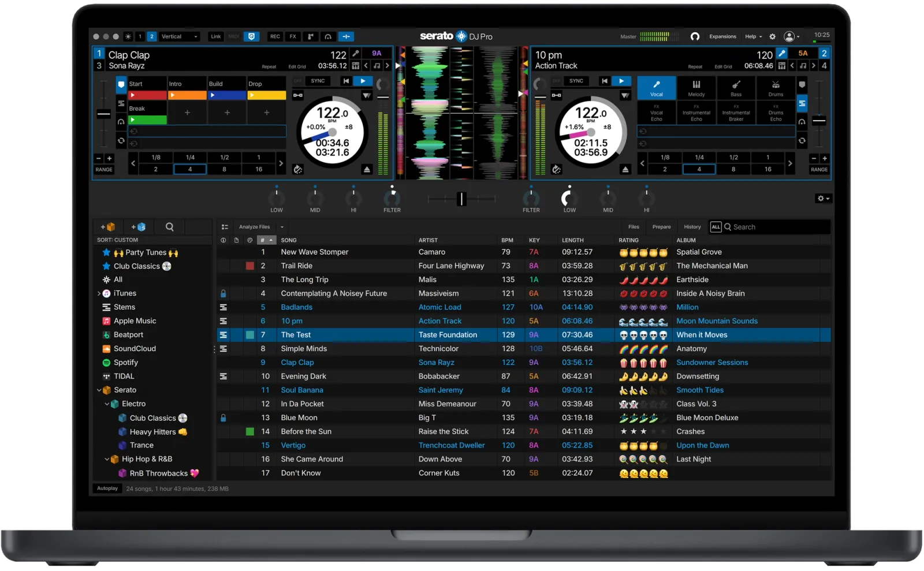Toggle the REC panel
The width and height of the screenshot is (924, 571).
(x=275, y=36)
